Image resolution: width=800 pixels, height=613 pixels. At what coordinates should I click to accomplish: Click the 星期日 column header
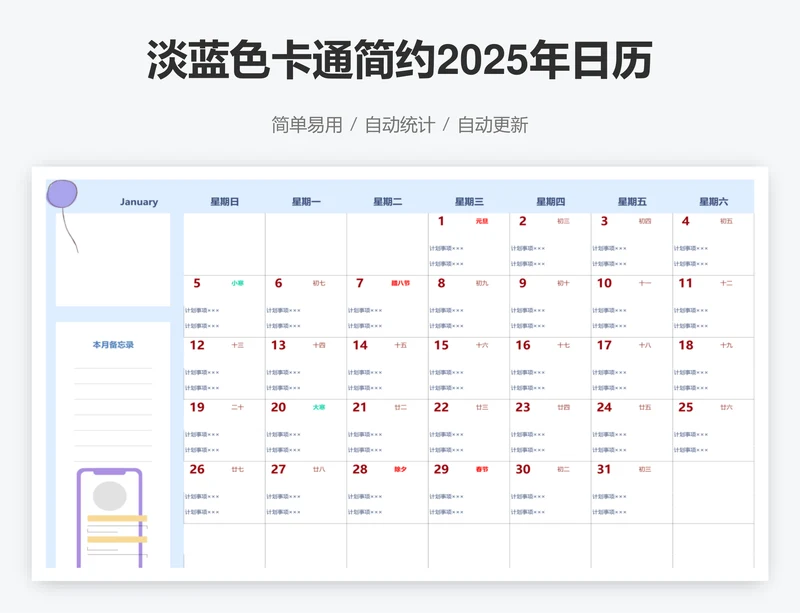click(224, 202)
